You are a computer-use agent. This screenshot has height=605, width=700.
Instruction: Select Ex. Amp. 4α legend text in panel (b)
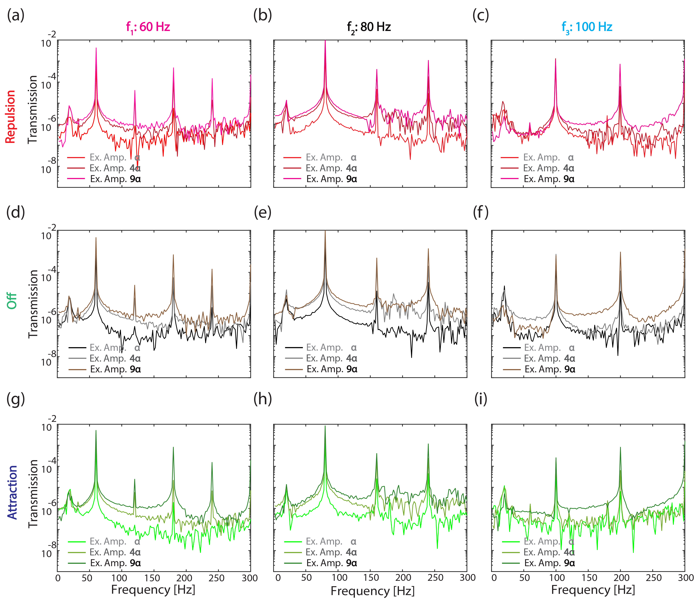pos(331,168)
